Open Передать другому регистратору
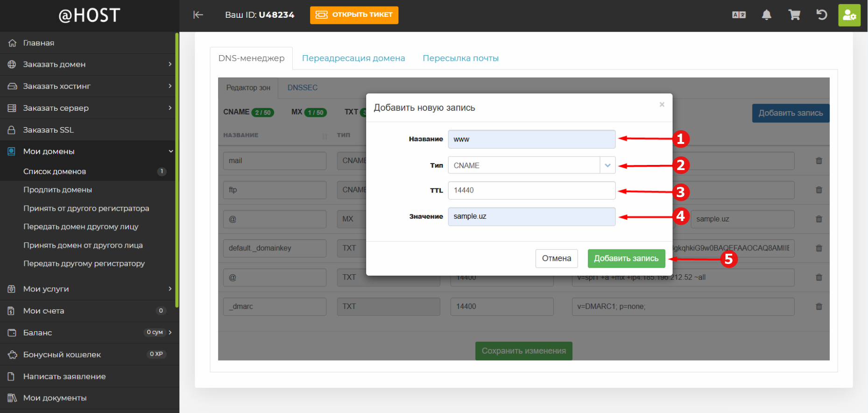Viewport: 868px width, 413px height. pos(84,263)
